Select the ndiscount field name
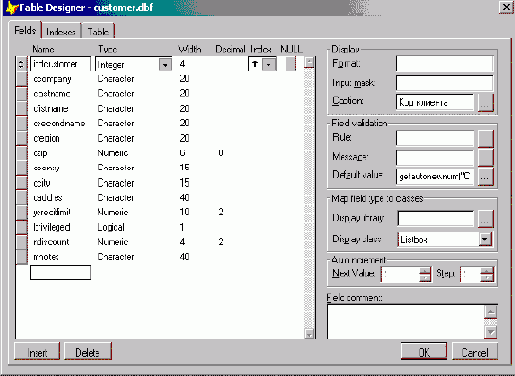Viewport: 515px width, 376px height. [51, 242]
